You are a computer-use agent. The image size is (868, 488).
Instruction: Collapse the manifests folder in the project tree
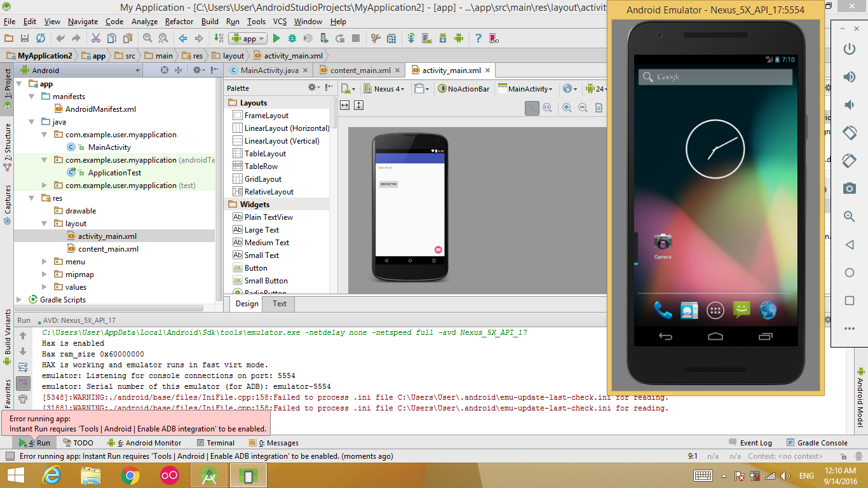(x=31, y=97)
